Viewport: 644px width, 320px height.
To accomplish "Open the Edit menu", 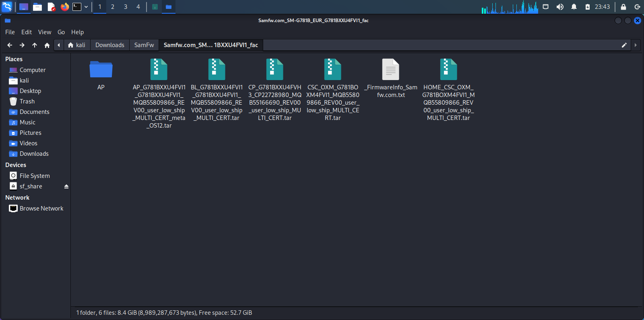I will (27, 32).
